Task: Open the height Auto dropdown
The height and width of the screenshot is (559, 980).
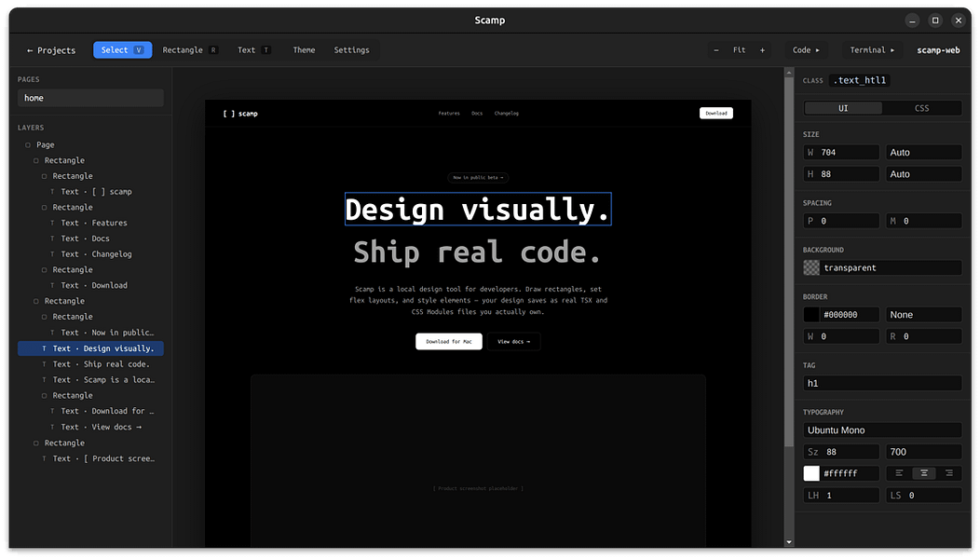Action: point(924,174)
